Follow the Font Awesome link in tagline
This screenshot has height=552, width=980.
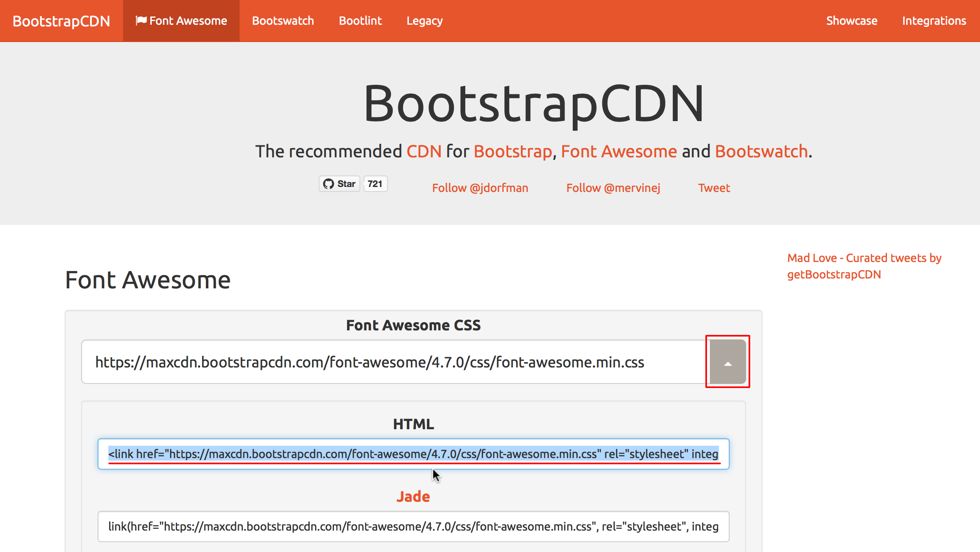point(618,151)
